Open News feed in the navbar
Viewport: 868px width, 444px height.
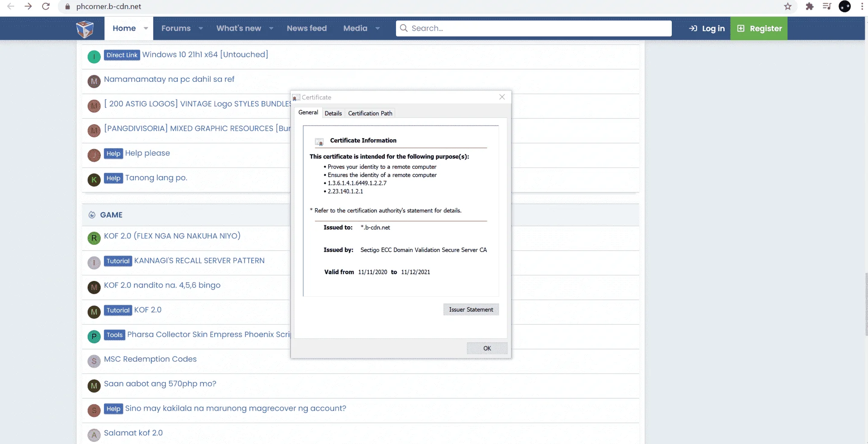307,28
